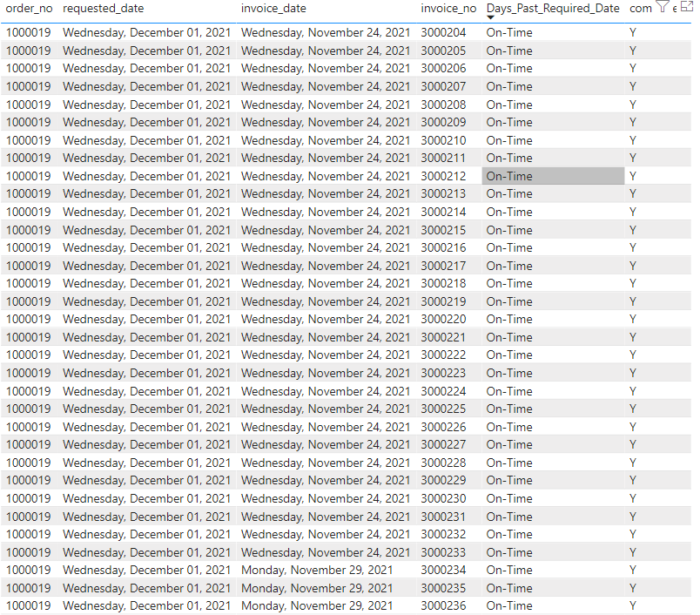Select invoice number 3000232

click(x=443, y=535)
